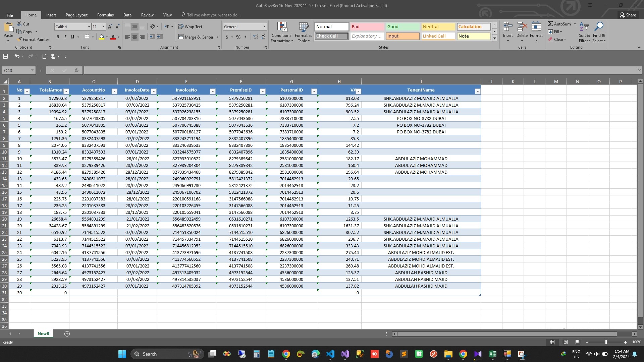Click the formula bar input
The image size is (644, 362).
[361, 70]
